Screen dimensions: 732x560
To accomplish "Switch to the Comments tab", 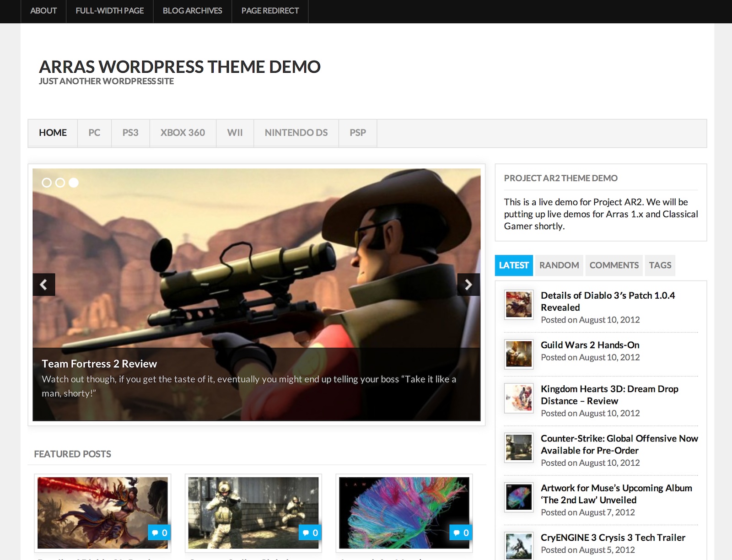I will [x=614, y=265].
